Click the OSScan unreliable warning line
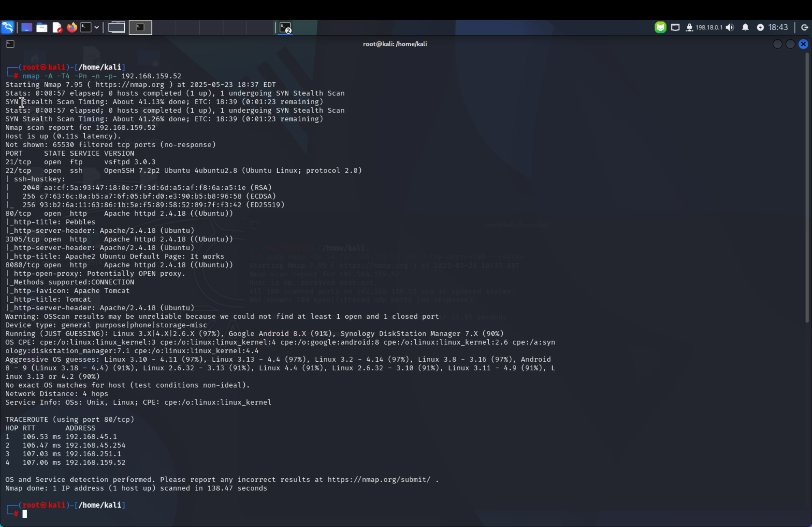Image resolution: width=812 pixels, height=527 pixels. [x=222, y=316]
